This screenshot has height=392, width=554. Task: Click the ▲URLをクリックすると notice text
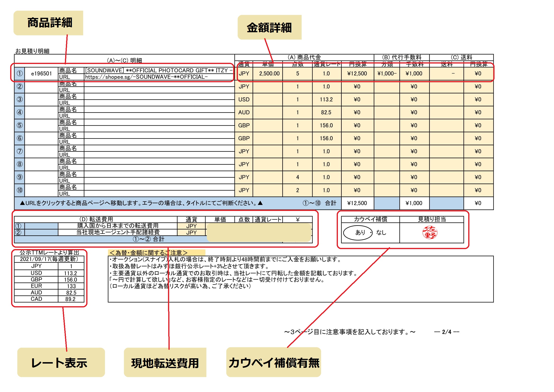pyautogui.click(x=141, y=203)
